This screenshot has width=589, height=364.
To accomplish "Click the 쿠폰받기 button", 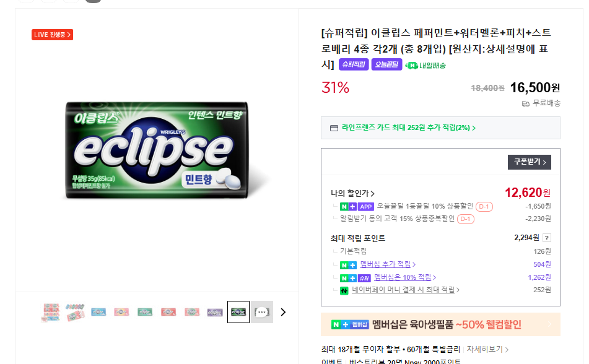I will [529, 162].
